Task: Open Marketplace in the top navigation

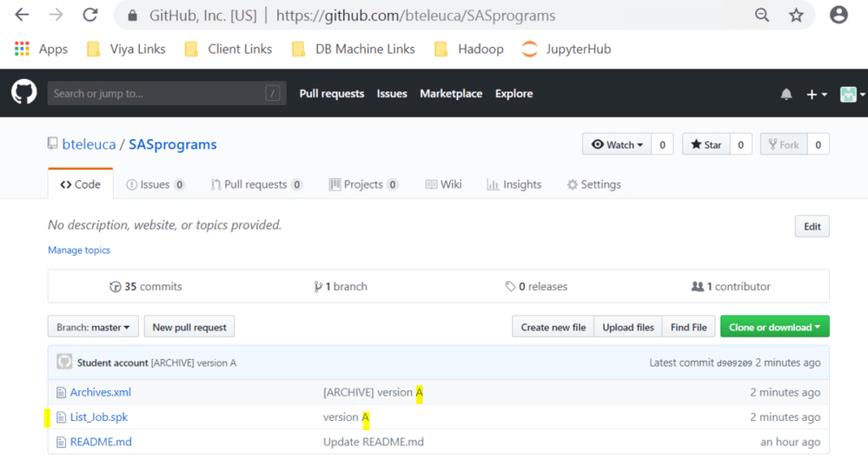Action: click(451, 94)
